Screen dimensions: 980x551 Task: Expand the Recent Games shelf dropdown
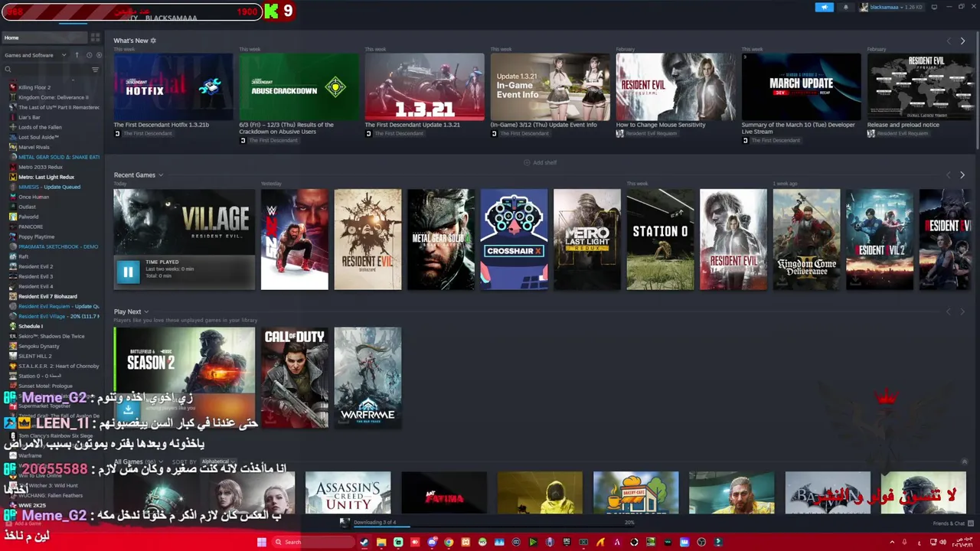tap(160, 175)
